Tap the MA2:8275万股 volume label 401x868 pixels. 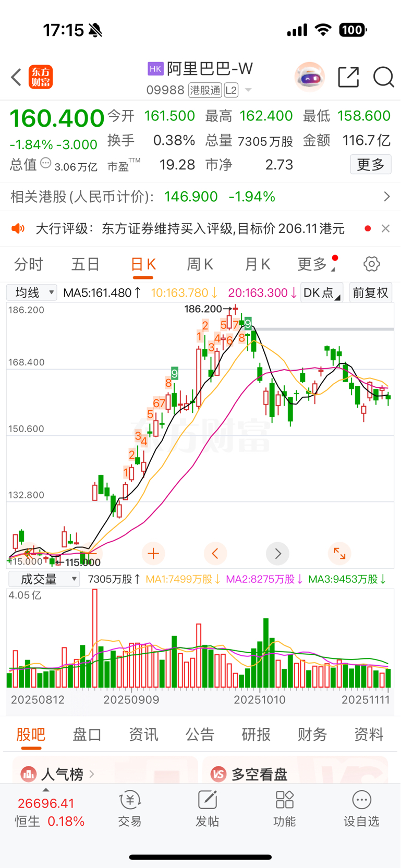(264, 579)
